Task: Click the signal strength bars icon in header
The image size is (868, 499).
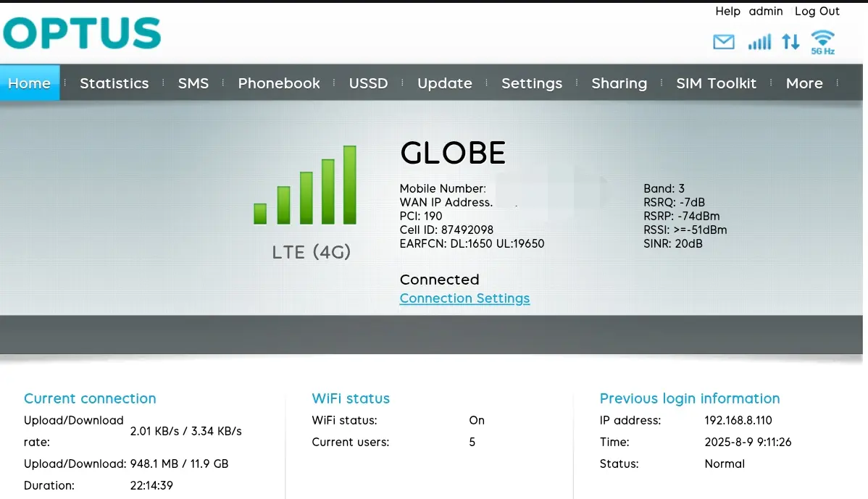Action: [759, 42]
